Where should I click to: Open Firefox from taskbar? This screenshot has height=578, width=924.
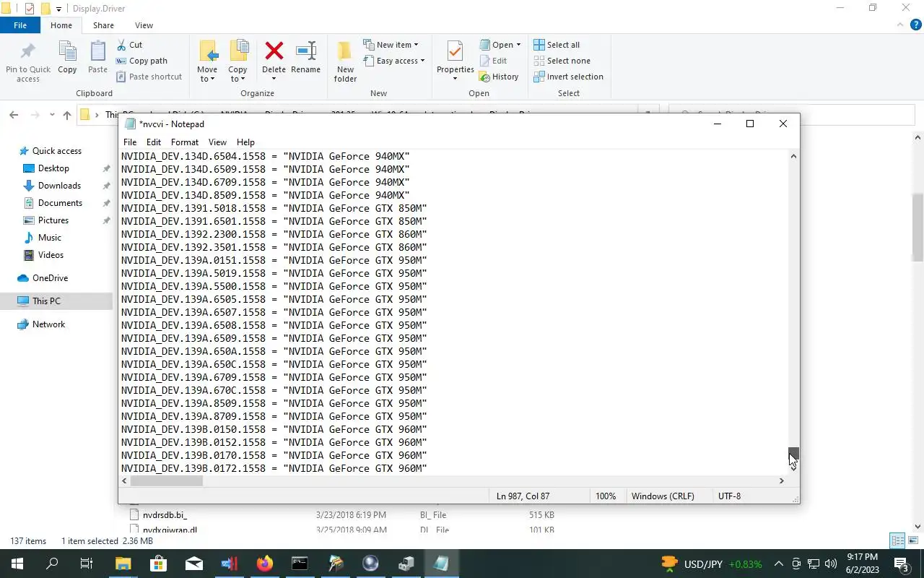(x=265, y=564)
